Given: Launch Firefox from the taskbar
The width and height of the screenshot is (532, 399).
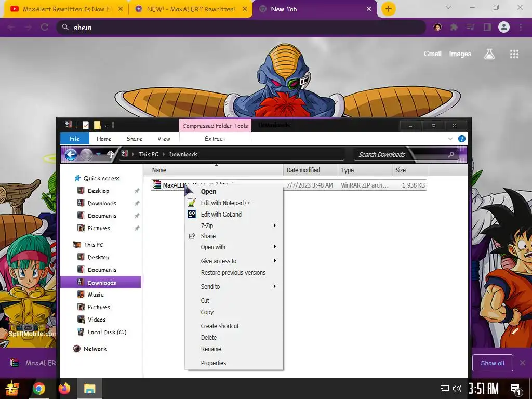Looking at the screenshot, I should coord(64,389).
